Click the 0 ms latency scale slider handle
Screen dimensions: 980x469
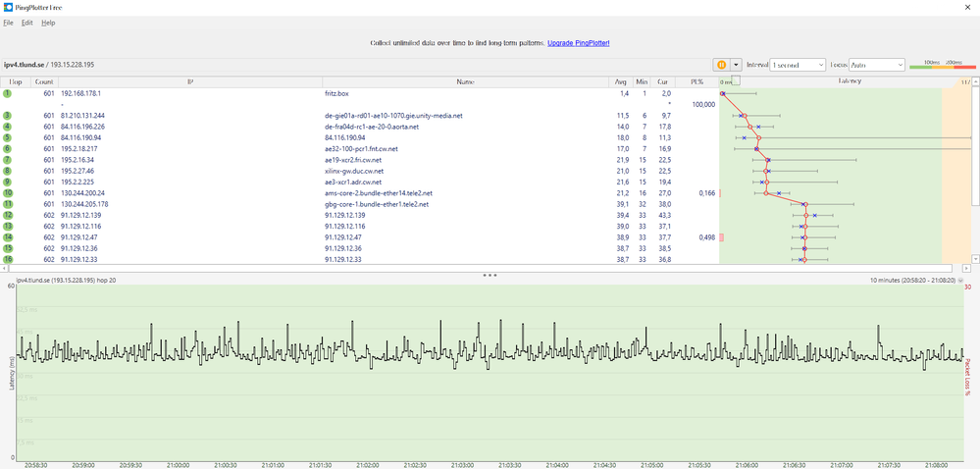737,81
